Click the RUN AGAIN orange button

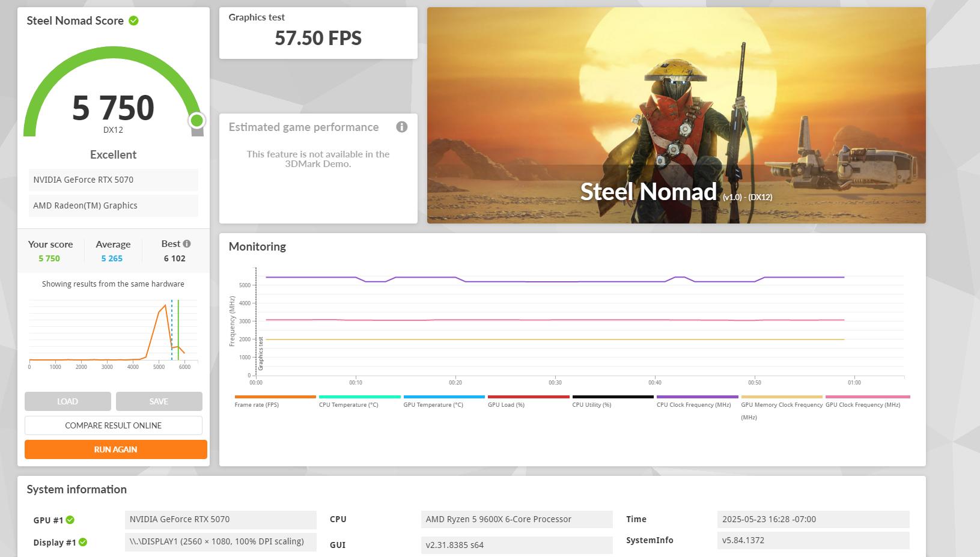(116, 449)
